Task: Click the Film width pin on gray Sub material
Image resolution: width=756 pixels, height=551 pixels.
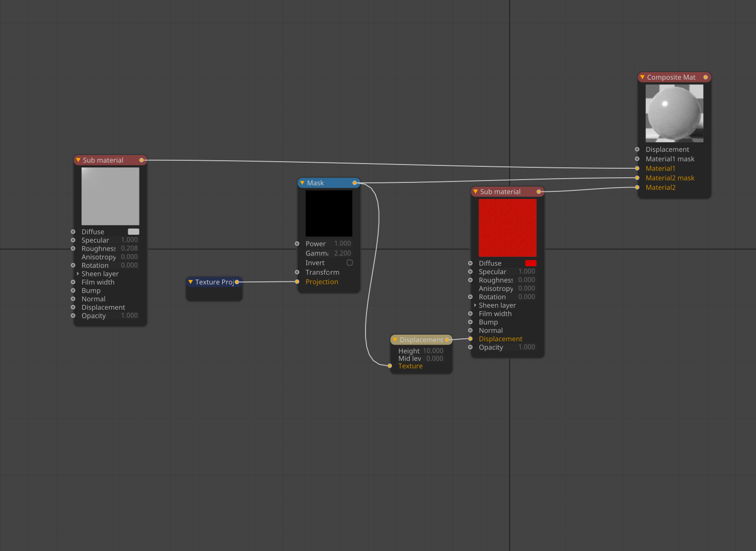Action: pos(73,282)
